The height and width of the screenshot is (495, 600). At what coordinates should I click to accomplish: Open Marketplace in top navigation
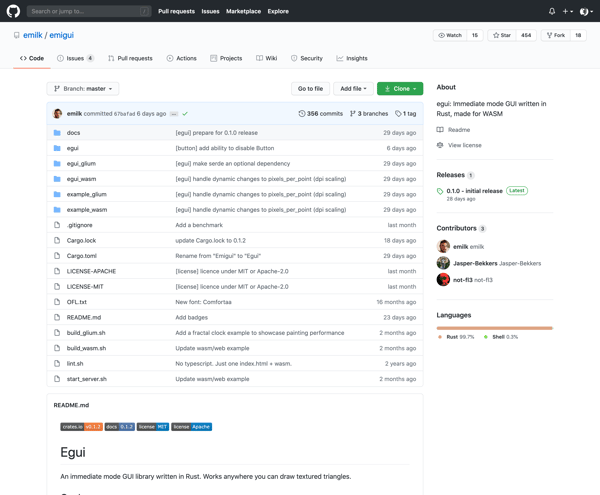click(x=243, y=11)
